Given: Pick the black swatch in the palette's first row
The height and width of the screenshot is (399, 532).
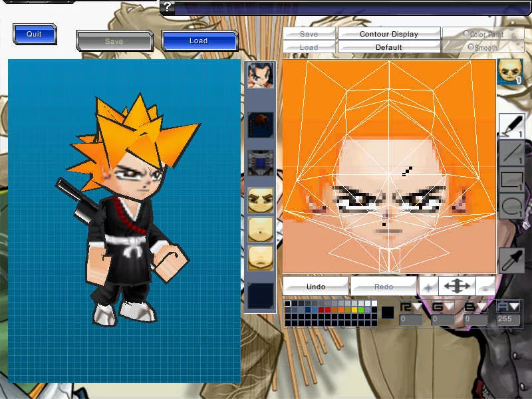Looking at the screenshot, I should pyautogui.click(x=288, y=303).
